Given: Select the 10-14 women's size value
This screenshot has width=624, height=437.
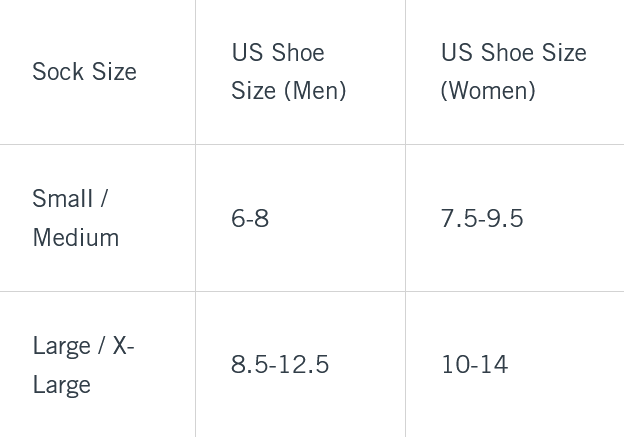Looking at the screenshot, I should [x=474, y=365].
